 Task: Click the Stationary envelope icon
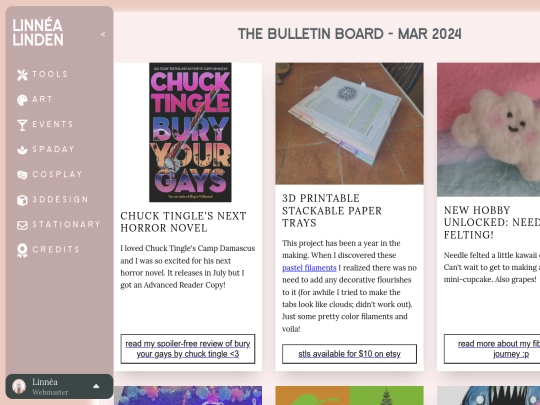(x=22, y=225)
